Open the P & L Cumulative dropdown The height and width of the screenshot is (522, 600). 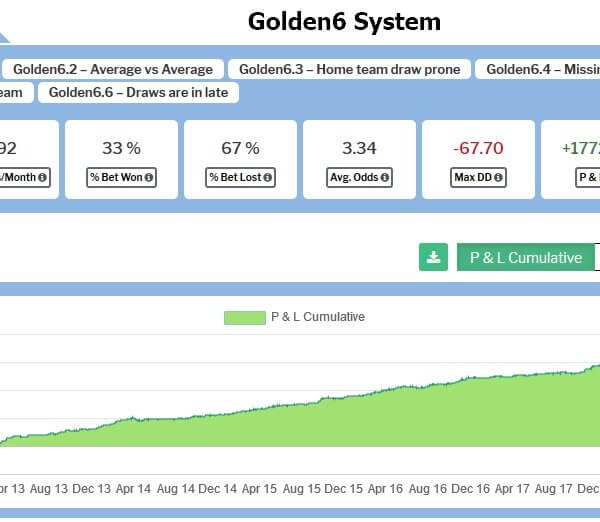[x=526, y=257]
